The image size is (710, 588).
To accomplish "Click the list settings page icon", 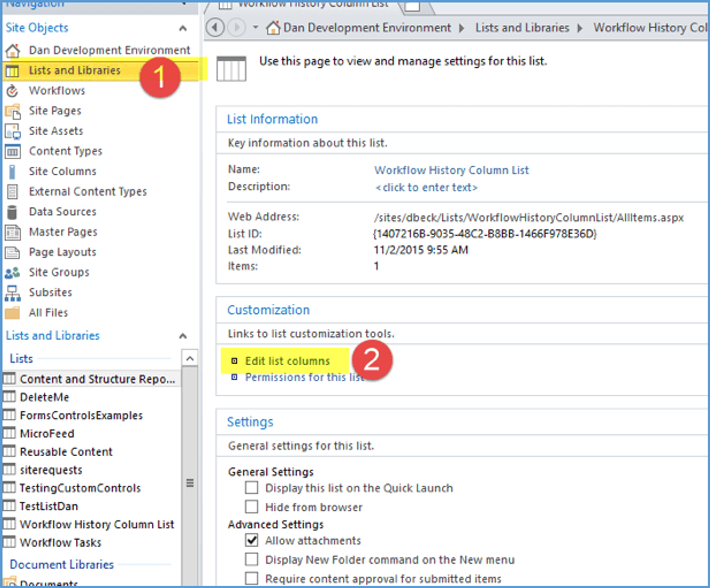I will [x=231, y=68].
